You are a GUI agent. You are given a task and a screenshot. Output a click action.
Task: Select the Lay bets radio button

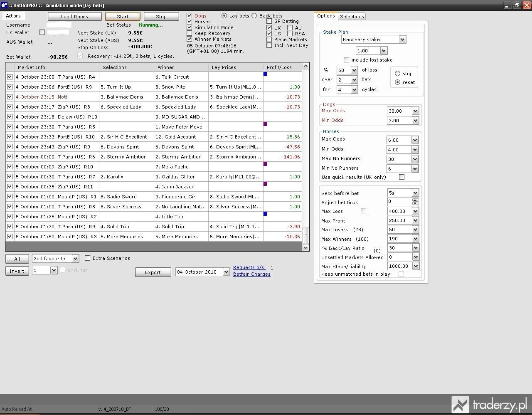coord(224,16)
